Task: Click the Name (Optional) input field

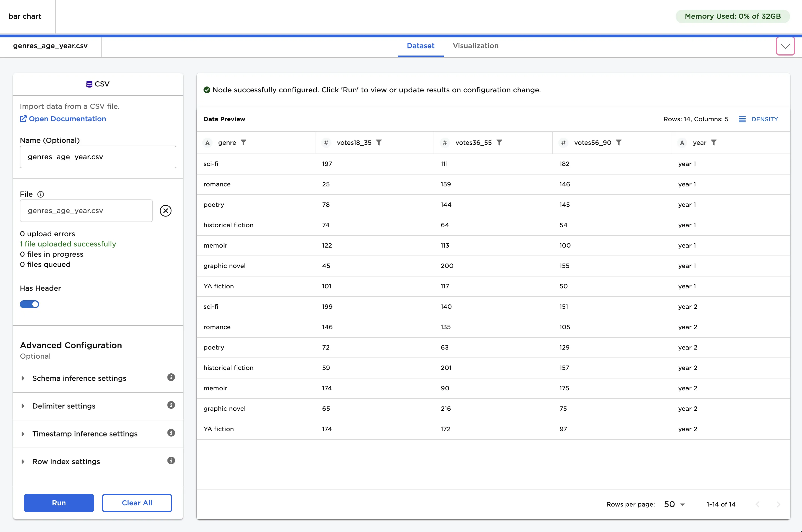Action: pos(98,157)
